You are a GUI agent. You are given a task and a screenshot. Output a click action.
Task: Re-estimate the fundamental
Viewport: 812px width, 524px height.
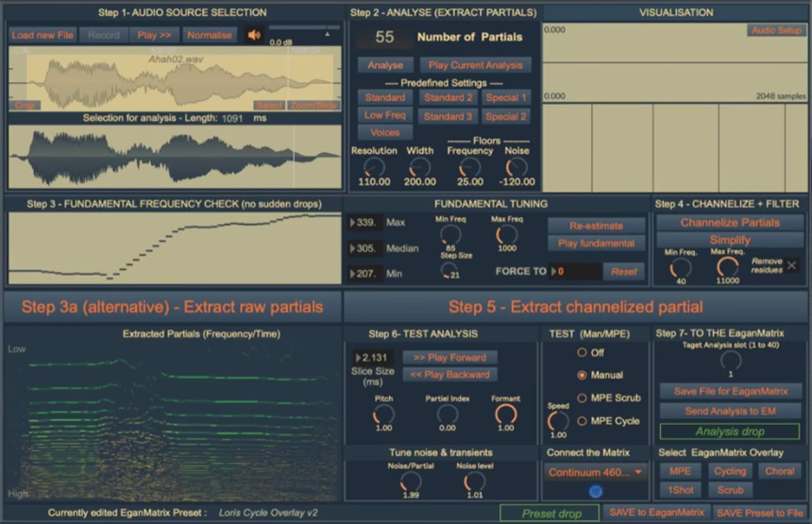596,226
